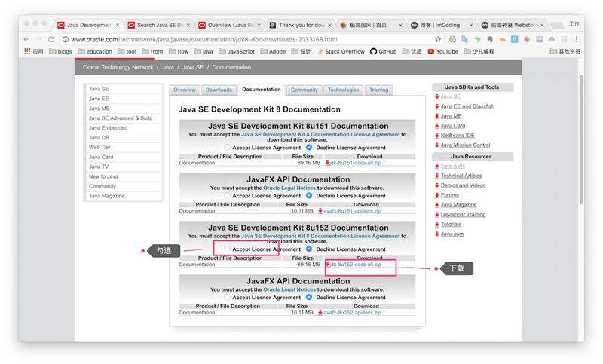Click Oracle Technology Network breadcrumb
Image resolution: width=603 pixels, height=364 pixels.
coord(118,67)
